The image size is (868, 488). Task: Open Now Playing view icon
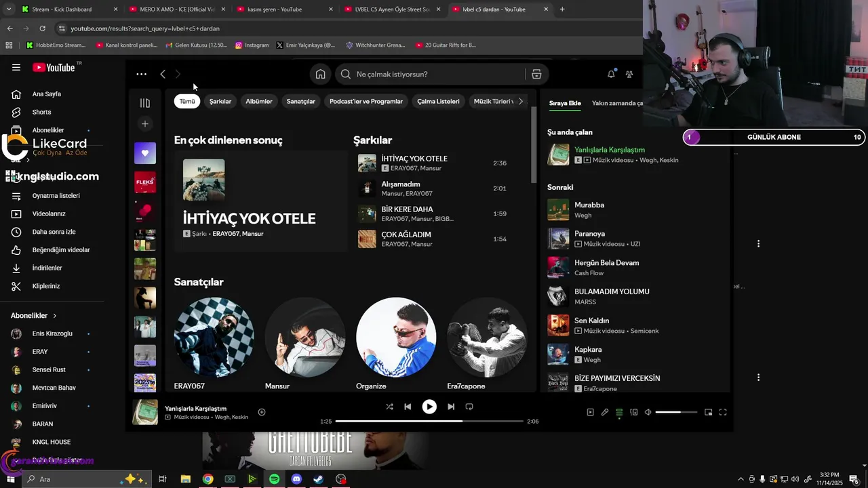(590, 412)
